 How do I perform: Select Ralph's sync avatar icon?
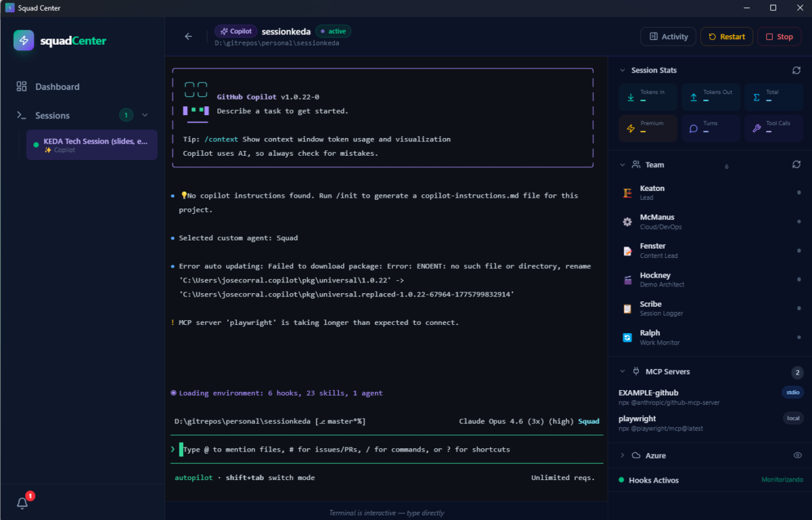click(x=627, y=337)
